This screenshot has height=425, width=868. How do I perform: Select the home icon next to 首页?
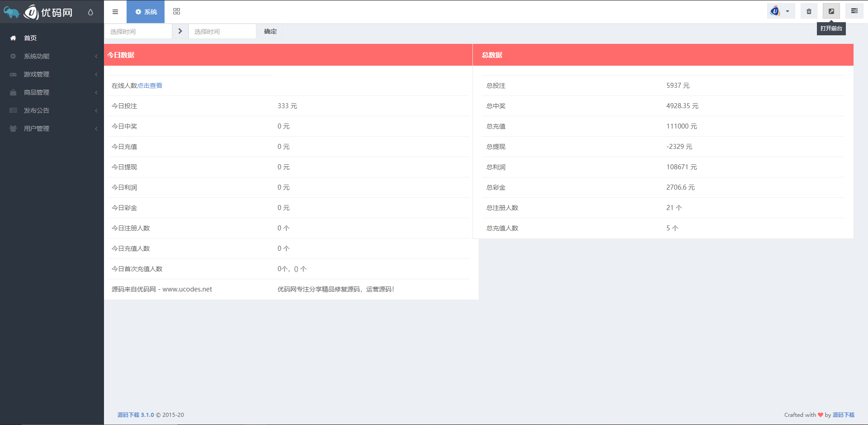point(13,38)
